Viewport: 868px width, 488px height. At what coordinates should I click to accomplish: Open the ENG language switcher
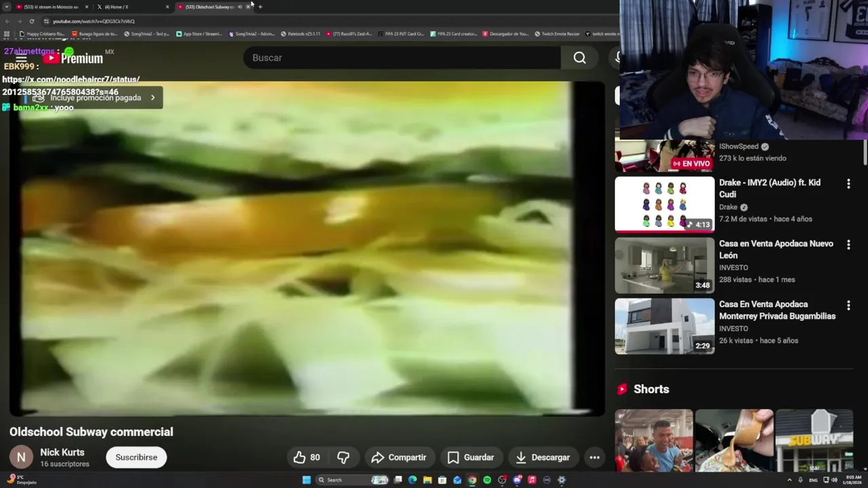[813, 480]
